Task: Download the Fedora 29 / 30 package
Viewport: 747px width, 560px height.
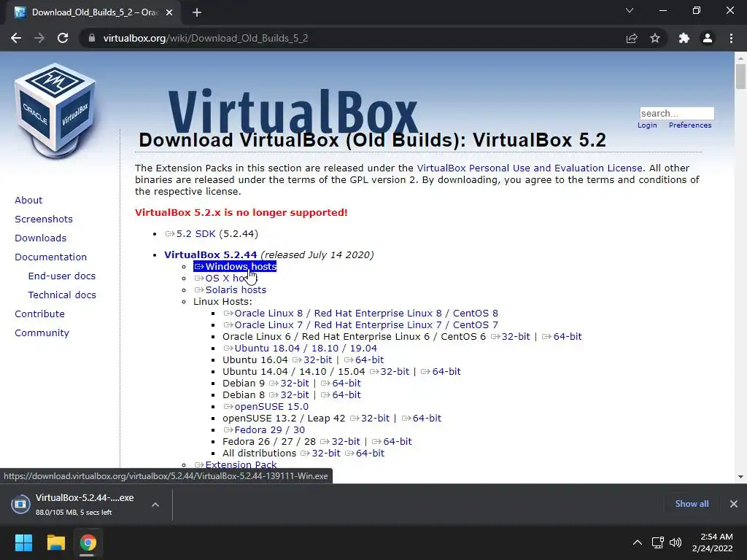Action: 264,430
